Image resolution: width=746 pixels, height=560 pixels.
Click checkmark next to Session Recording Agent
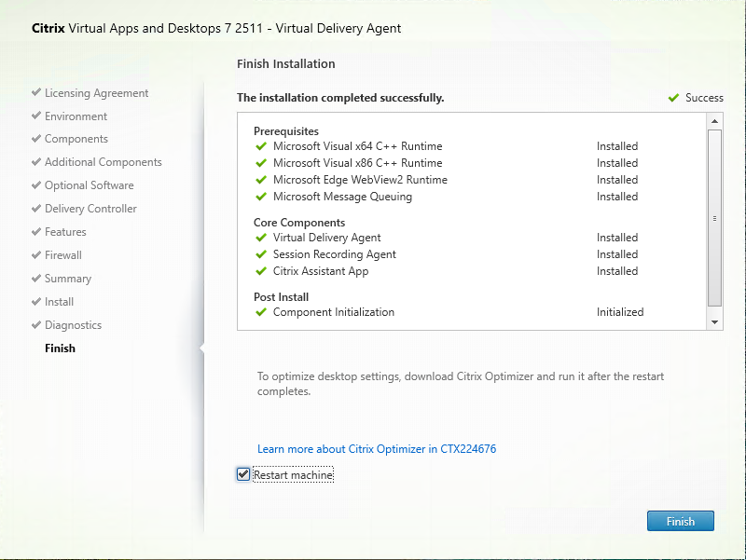point(261,254)
